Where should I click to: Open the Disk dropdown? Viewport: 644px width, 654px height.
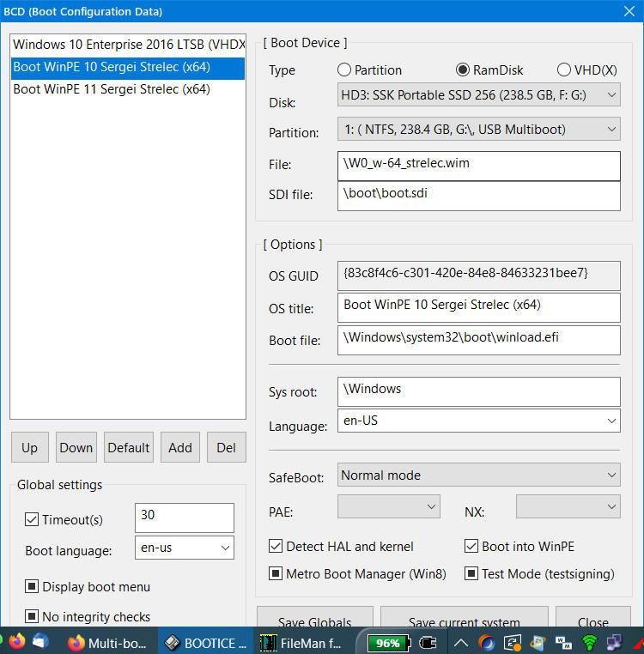click(x=479, y=94)
